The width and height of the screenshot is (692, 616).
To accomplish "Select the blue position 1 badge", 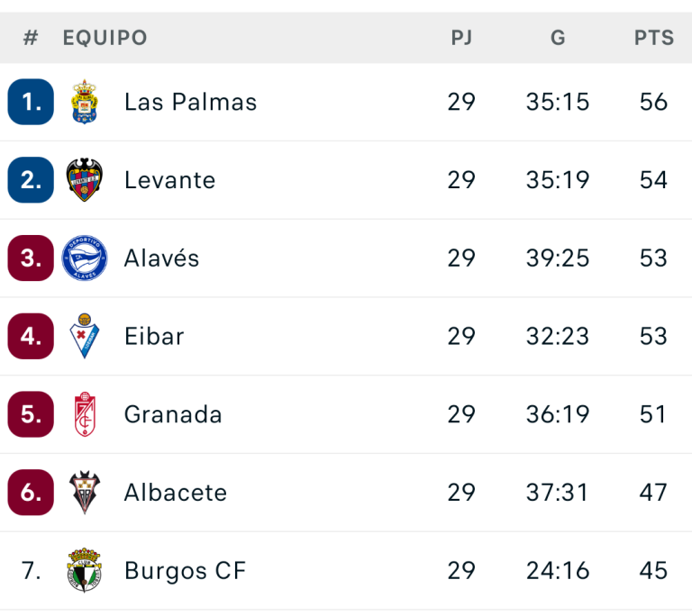I will click(x=31, y=102).
